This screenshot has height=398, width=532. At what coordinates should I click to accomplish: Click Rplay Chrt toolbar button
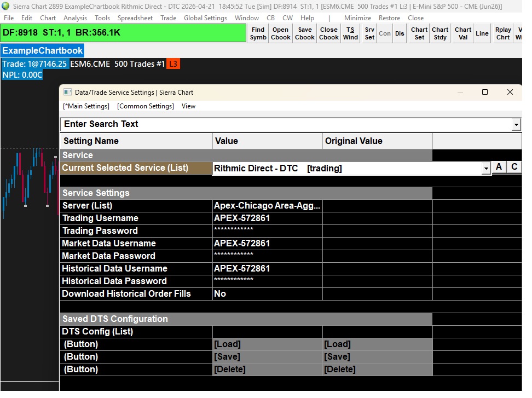point(503,33)
